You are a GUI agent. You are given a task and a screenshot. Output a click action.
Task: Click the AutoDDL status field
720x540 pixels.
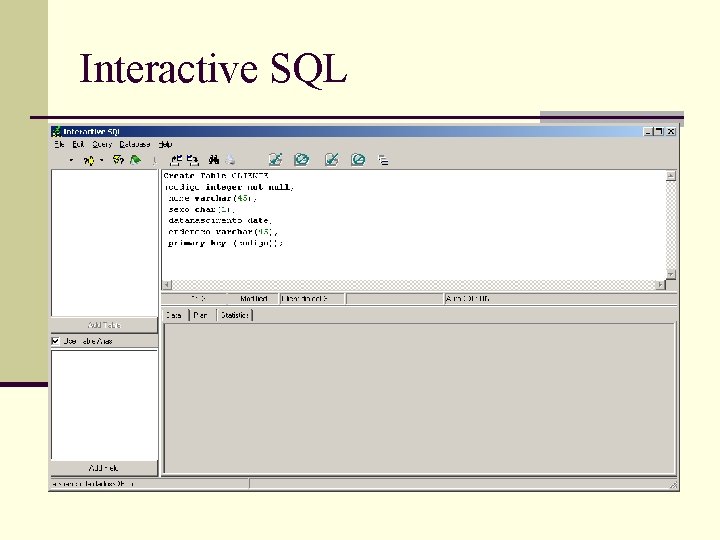tap(560, 298)
